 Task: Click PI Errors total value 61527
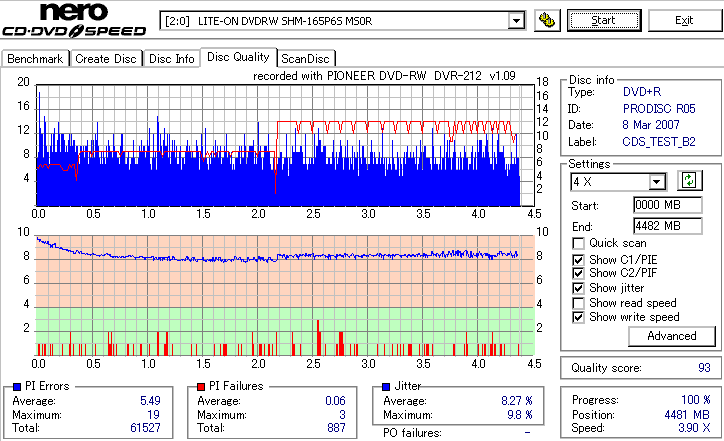(145, 428)
